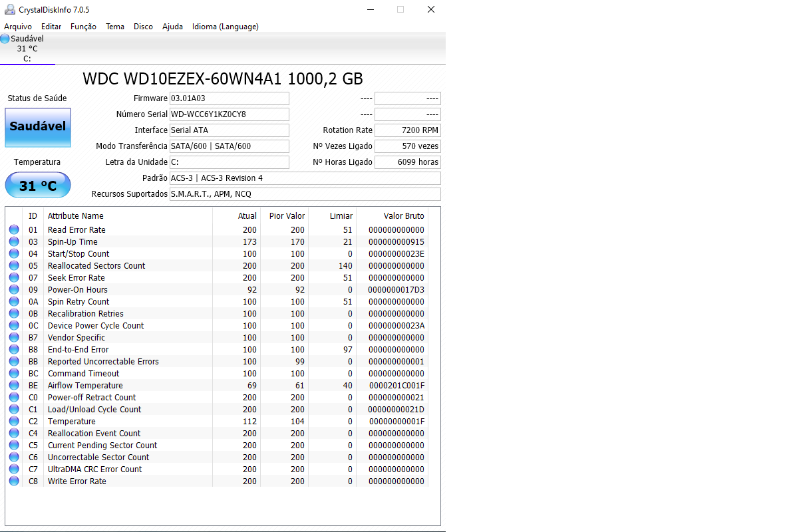
Task: Click the serial number field WD-WCC6Y1KZ0CY8
Action: [230, 114]
